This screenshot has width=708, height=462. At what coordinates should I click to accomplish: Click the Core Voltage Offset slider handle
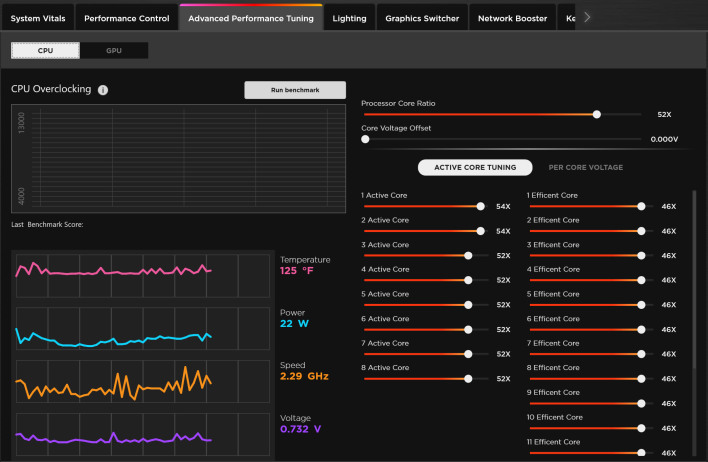click(x=365, y=139)
